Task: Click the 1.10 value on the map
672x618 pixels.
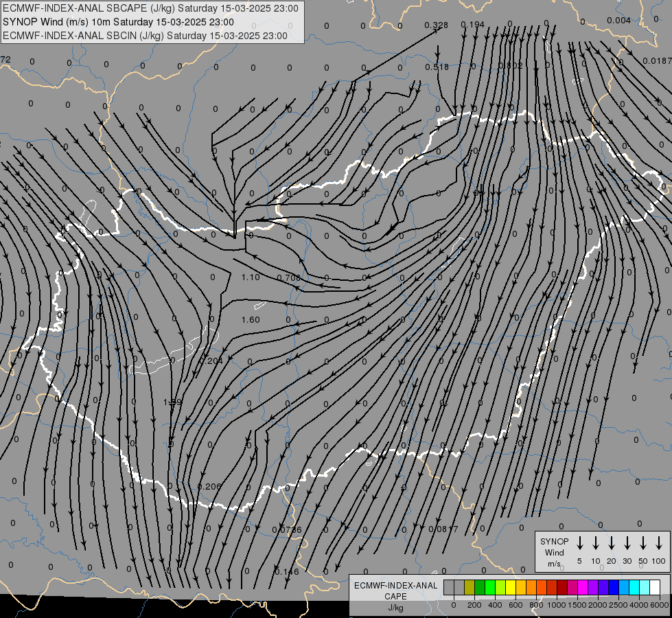Action: 251,277
